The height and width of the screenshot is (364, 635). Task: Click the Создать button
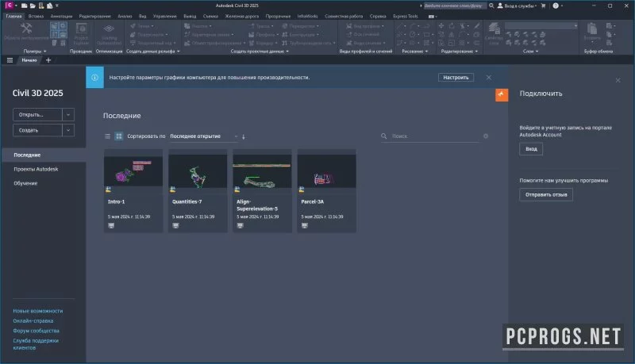37,130
